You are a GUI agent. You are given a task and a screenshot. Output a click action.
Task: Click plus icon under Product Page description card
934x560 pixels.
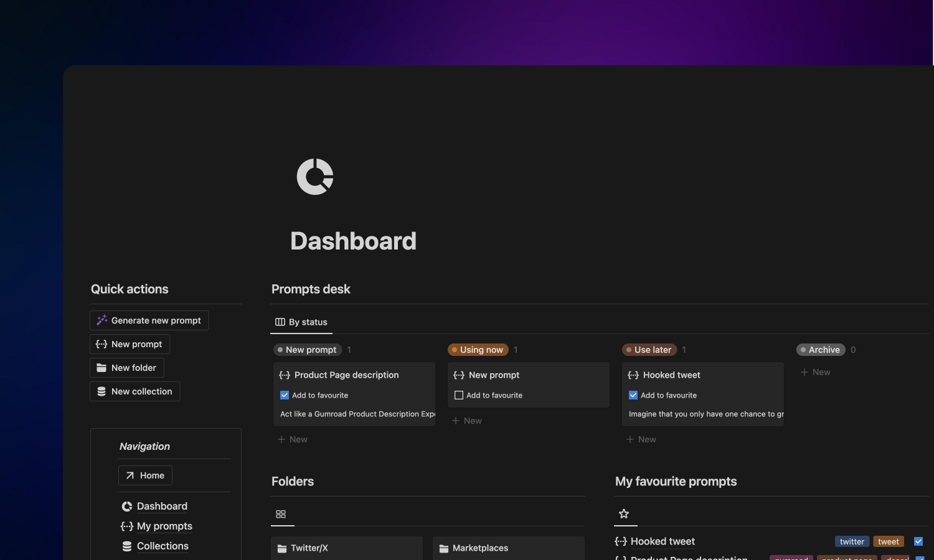click(281, 439)
